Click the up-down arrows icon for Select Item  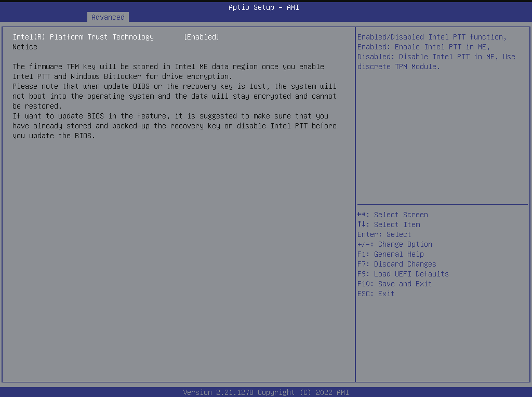coord(363,224)
